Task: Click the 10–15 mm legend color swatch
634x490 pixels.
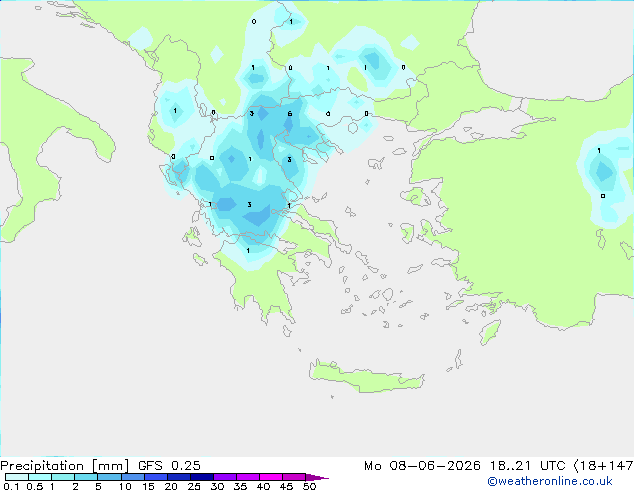Action: (x=132, y=477)
